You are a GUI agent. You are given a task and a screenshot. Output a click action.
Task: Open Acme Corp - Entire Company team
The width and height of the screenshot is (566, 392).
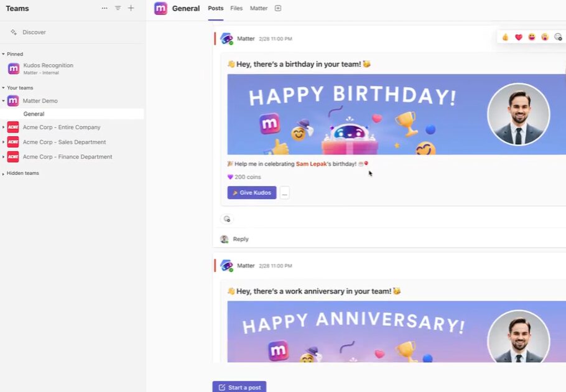coord(62,127)
